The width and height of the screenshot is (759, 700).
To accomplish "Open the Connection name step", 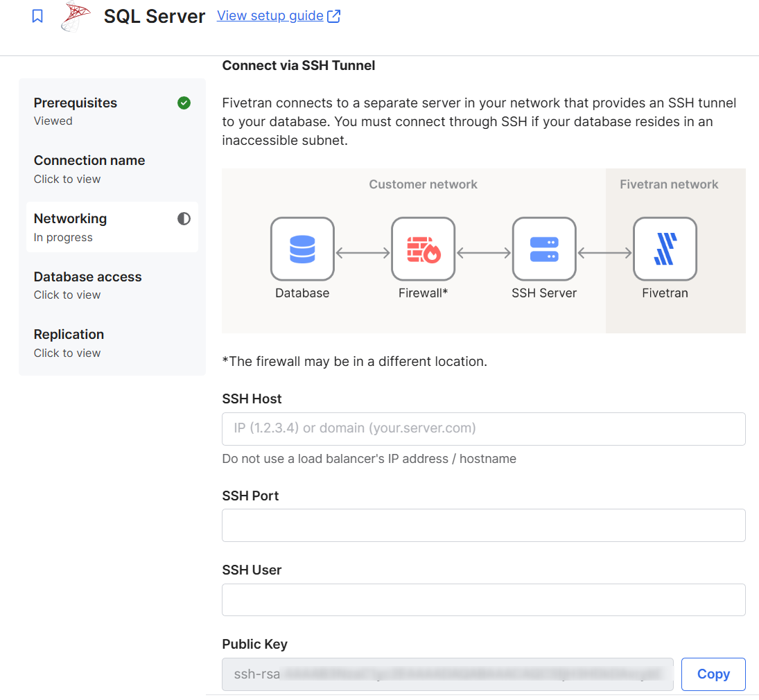I will pos(112,169).
